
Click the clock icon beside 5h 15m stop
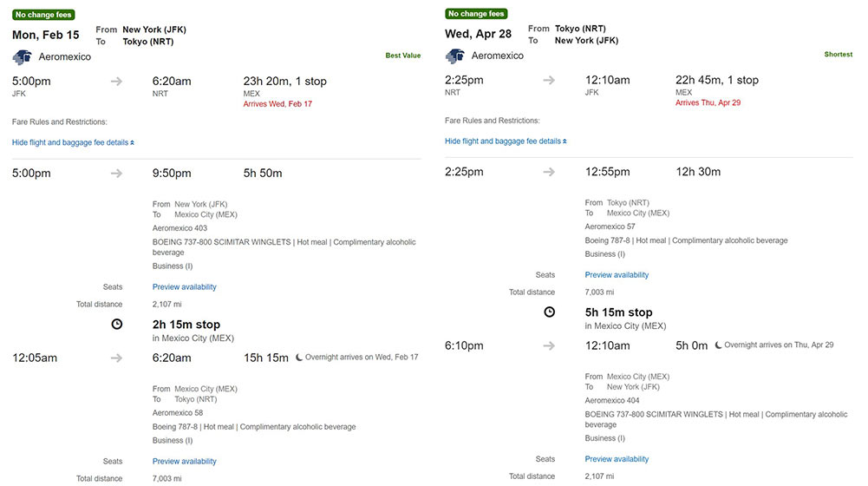click(549, 312)
